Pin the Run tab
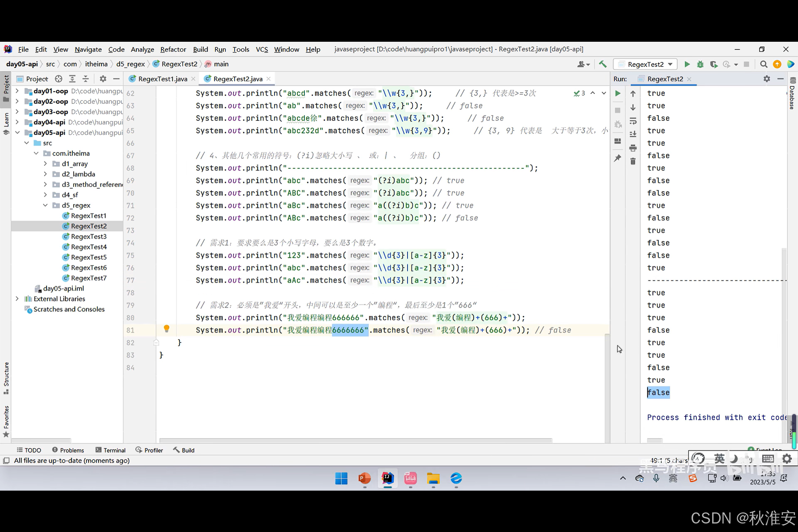The image size is (798, 532). click(618, 158)
